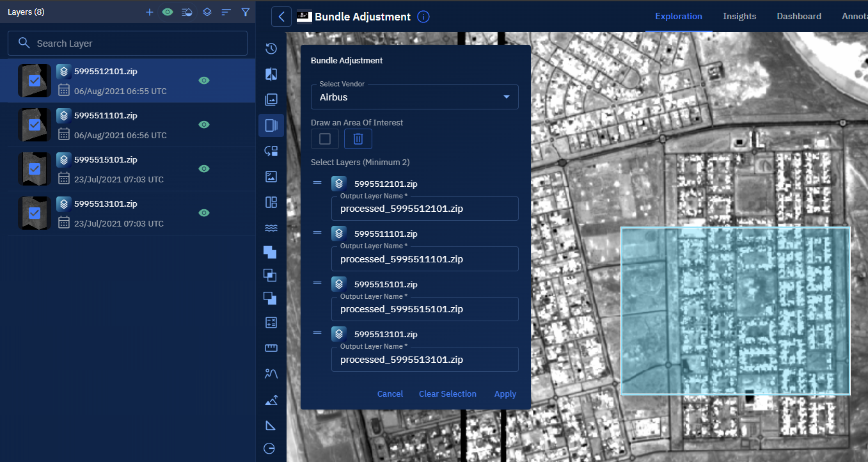The height and width of the screenshot is (462, 868).
Task: Click the sort layers icon
Action: 226,12
